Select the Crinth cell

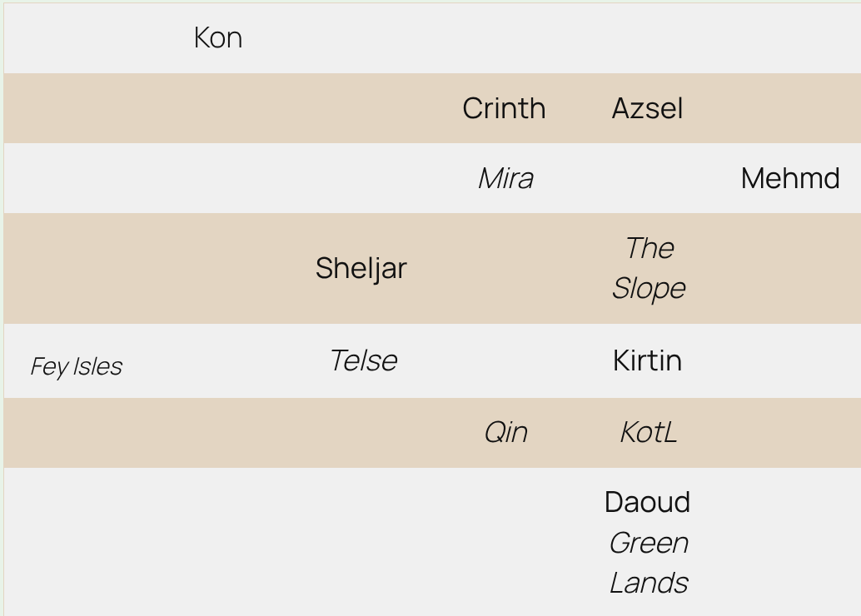504,108
